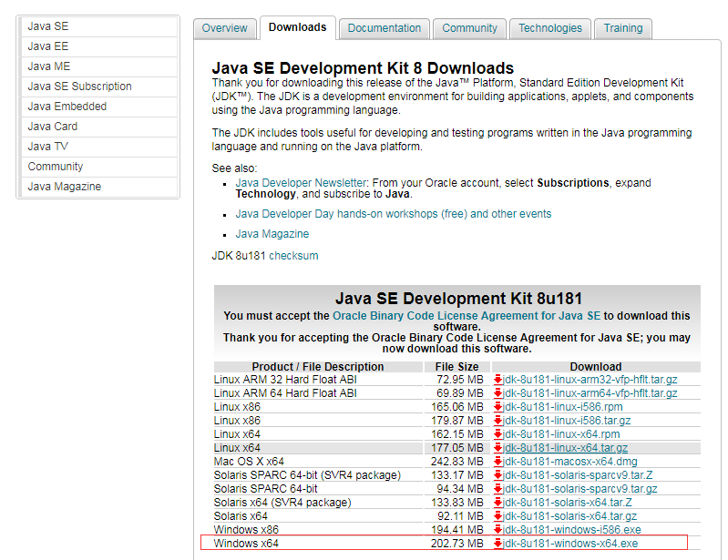Viewport: 728px width, 560px height.
Task: Open the Community tab
Action: (469, 28)
